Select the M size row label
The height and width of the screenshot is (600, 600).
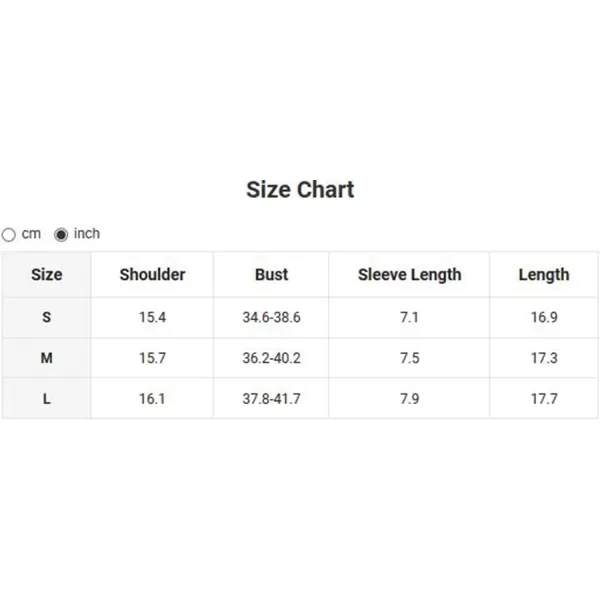(x=47, y=358)
